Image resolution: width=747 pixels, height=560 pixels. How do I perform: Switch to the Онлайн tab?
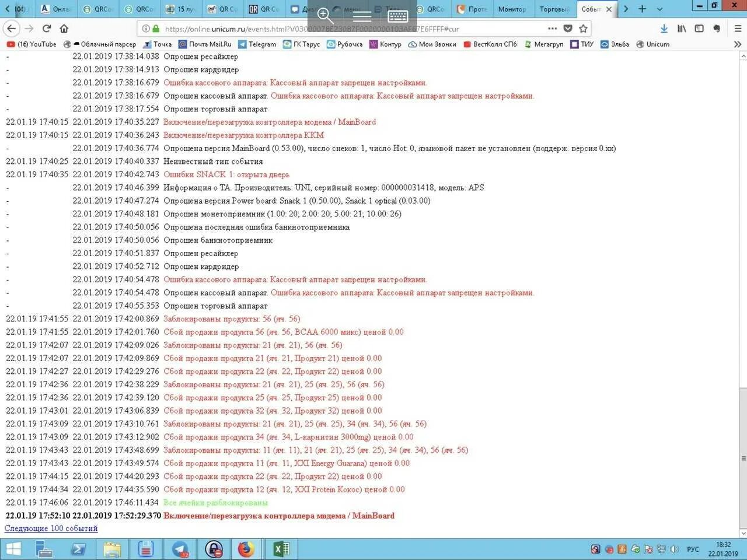57,9
